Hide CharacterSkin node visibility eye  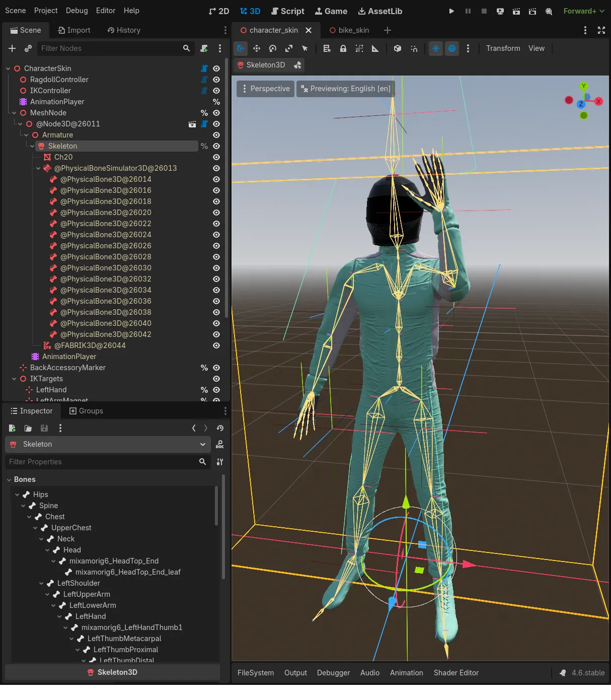pos(216,68)
